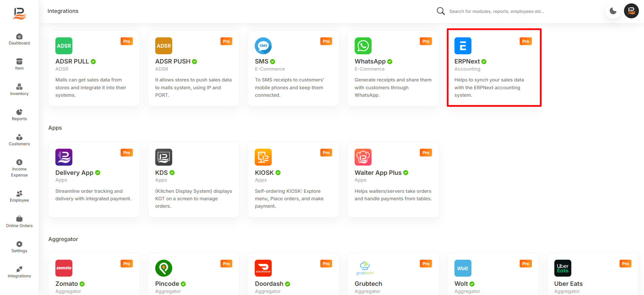
Task: Click the Uber Eats logo
Action: click(x=563, y=268)
